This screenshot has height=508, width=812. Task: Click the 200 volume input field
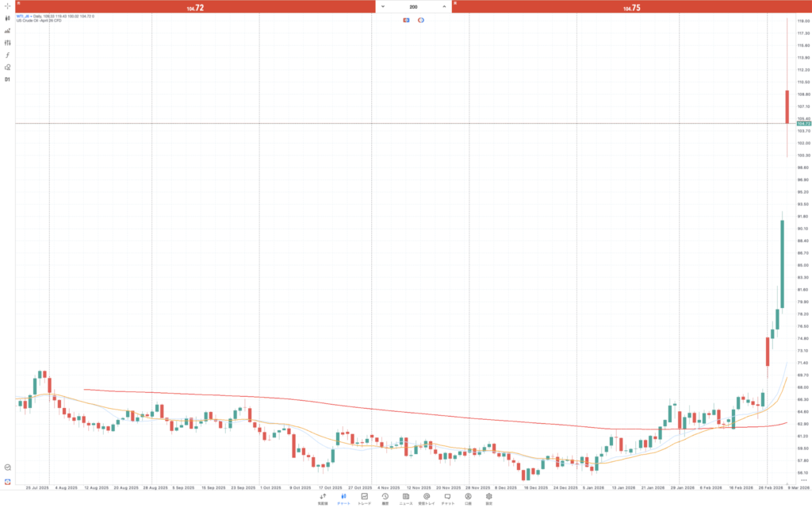[x=413, y=6]
